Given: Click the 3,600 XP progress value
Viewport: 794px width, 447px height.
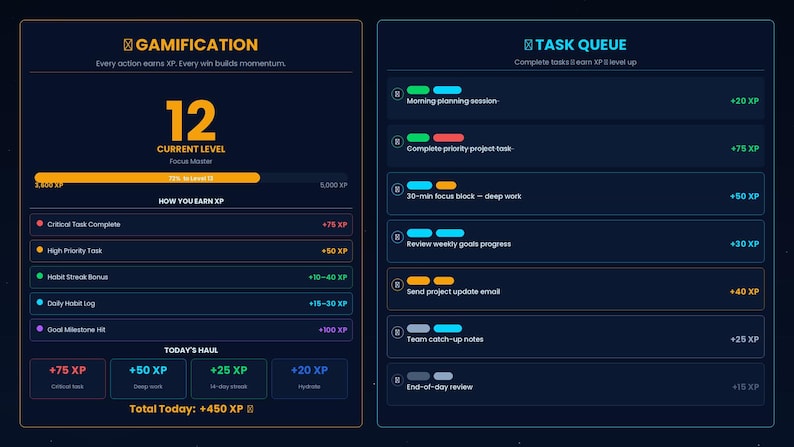Looking at the screenshot, I should point(49,186).
